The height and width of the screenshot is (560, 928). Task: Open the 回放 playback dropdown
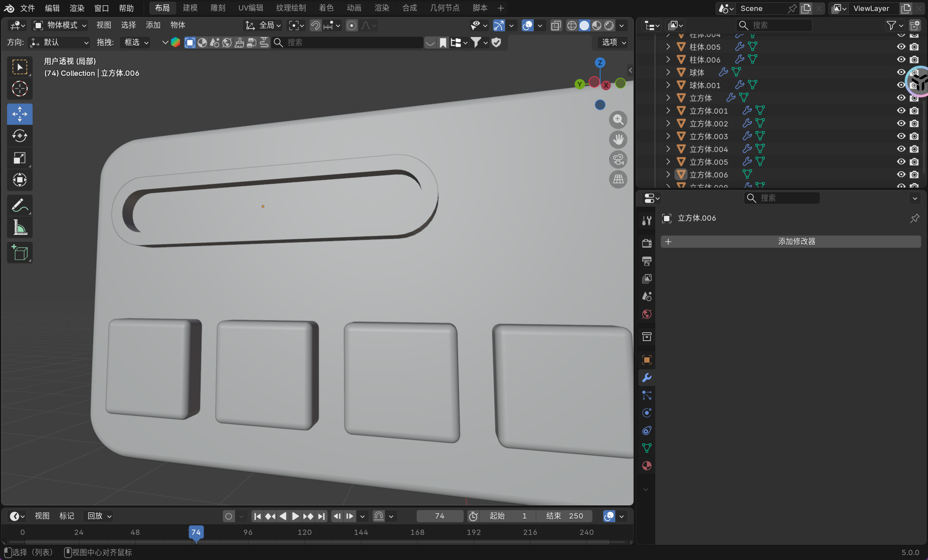coord(99,516)
